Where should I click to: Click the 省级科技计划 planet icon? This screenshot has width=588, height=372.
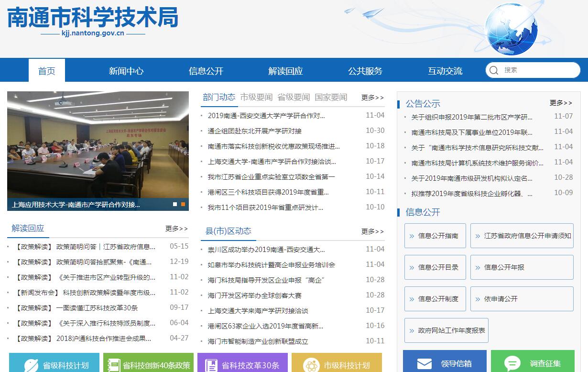(31, 365)
